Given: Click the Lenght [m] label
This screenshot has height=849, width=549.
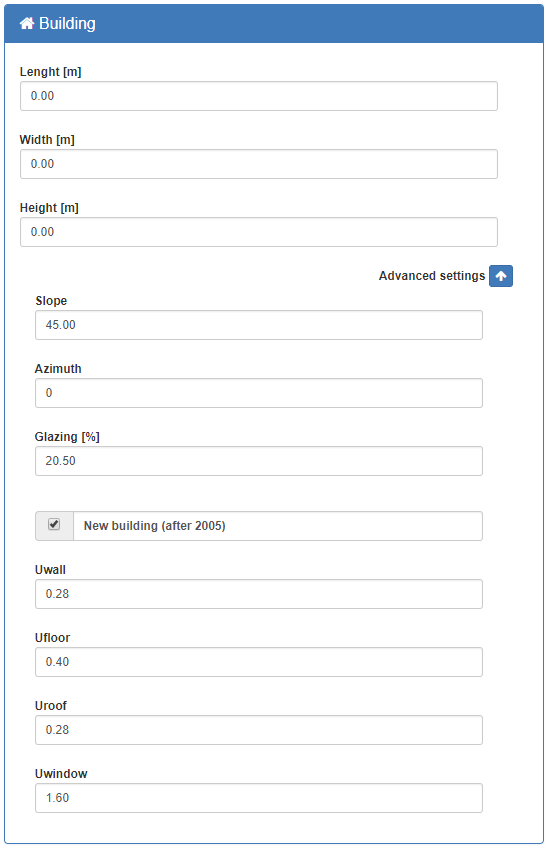Looking at the screenshot, I should (50, 72).
